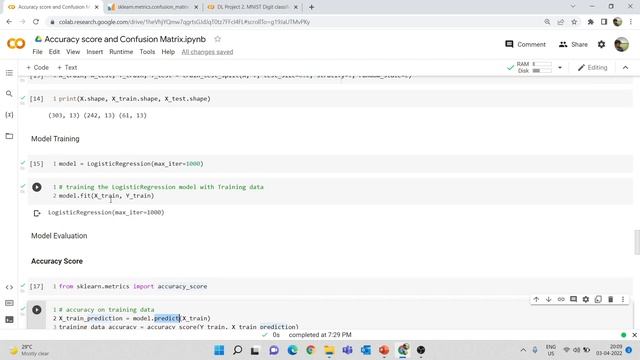Click the notebook vertical scrollbar
640x360 pixels.
(637, 242)
